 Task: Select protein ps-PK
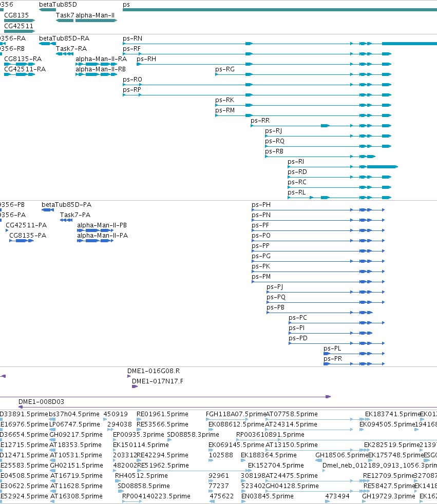click(261, 266)
